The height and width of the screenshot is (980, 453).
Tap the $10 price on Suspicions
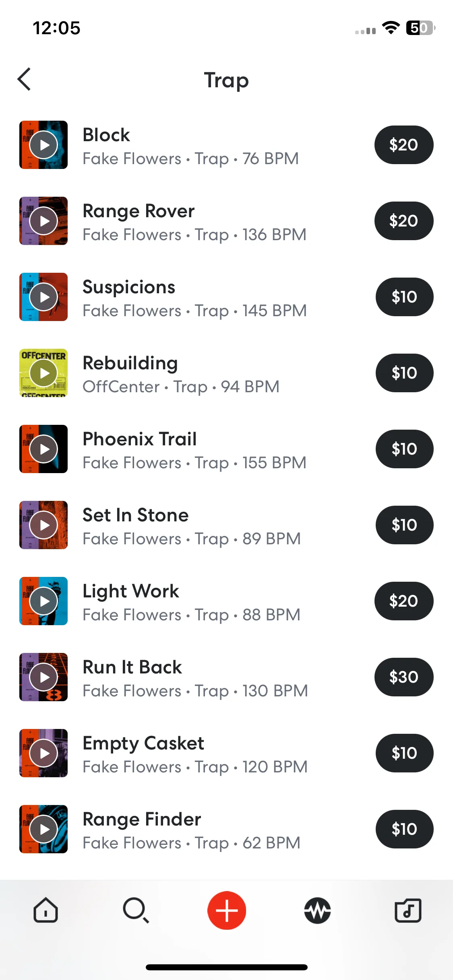(x=405, y=297)
